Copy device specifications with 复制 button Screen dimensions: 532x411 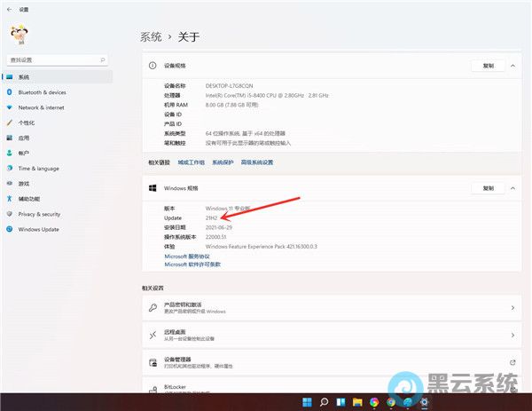(489, 66)
